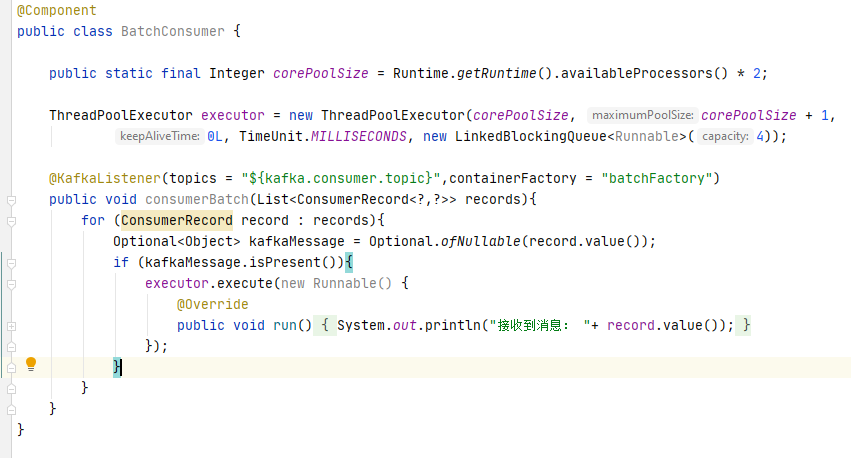Image resolution: width=851 pixels, height=458 pixels.
Task: Click the folded closing brace after record.value());
Action: (746, 326)
